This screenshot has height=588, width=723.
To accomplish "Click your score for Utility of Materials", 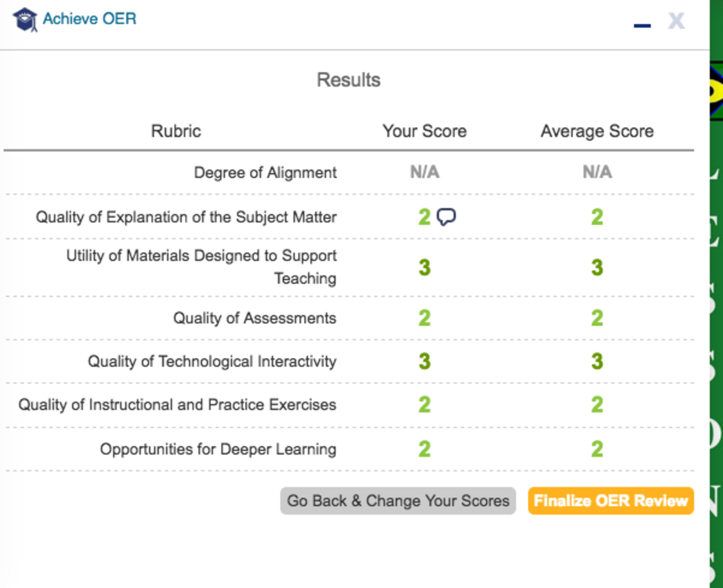I will (425, 267).
